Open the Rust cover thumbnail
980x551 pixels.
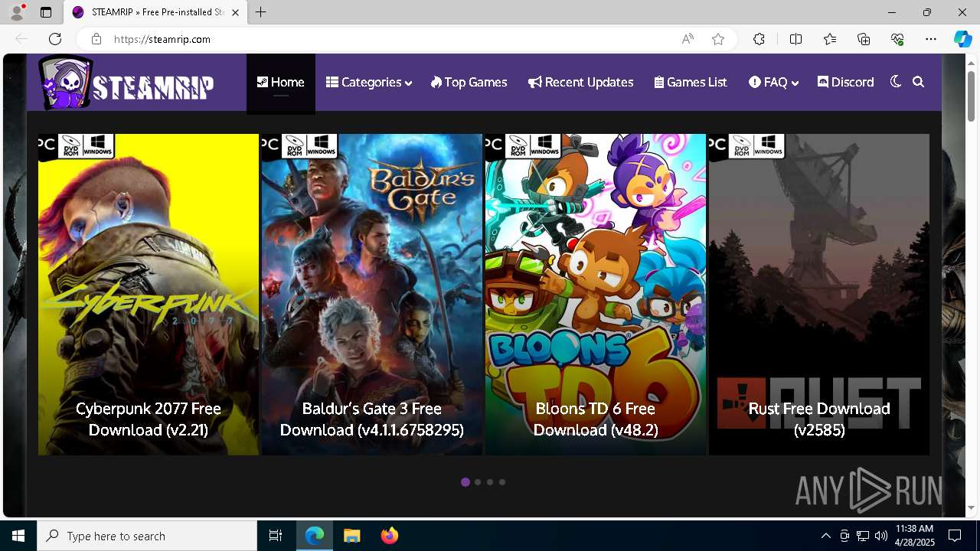[819, 295]
